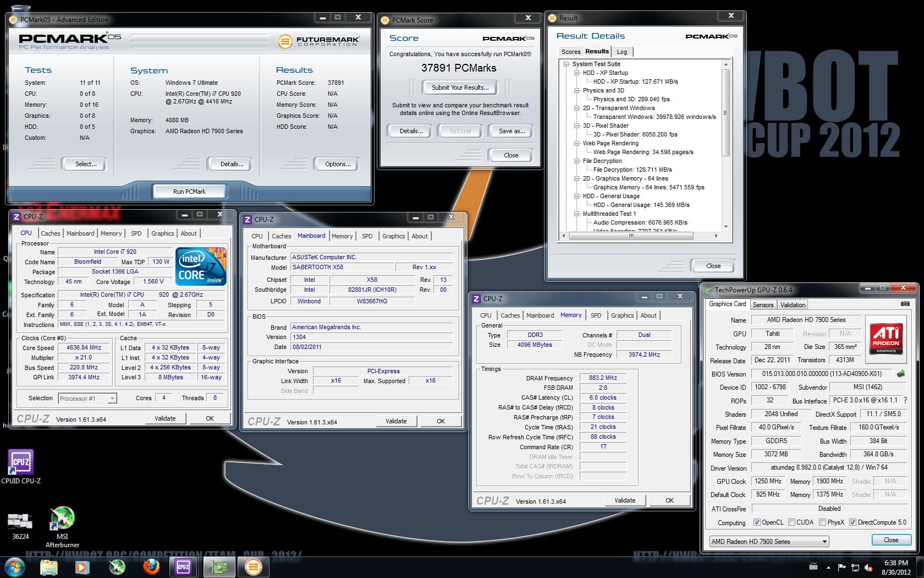Click the GPU-Z screenshot camera icon

coord(905,304)
